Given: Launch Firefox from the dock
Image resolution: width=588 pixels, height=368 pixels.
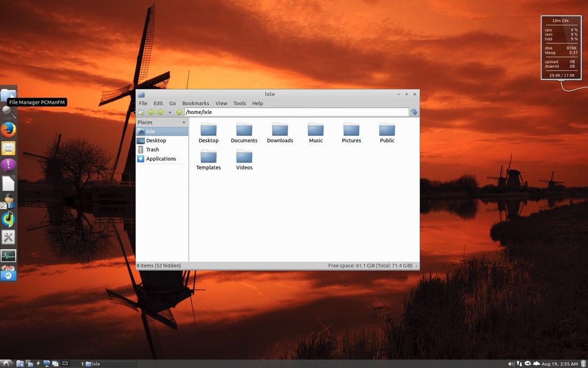Looking at the screenshot, I should click(x=8, y=130).
